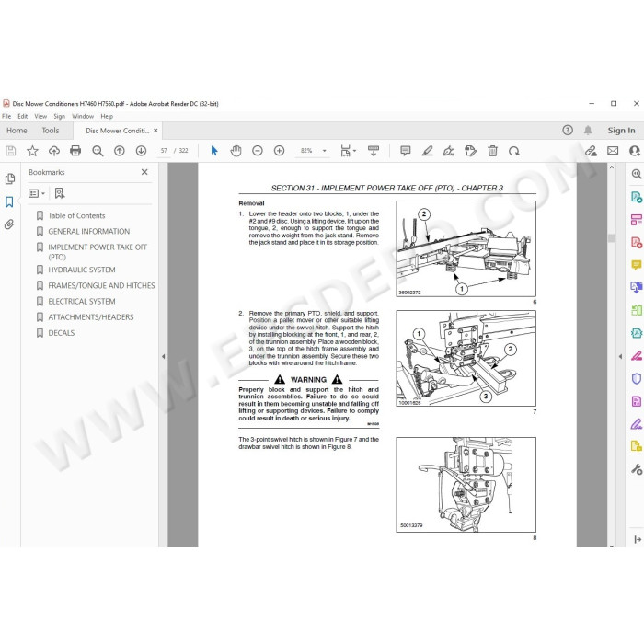Switch to the Tools tab
Screen dimensions: 644x644
51,131
